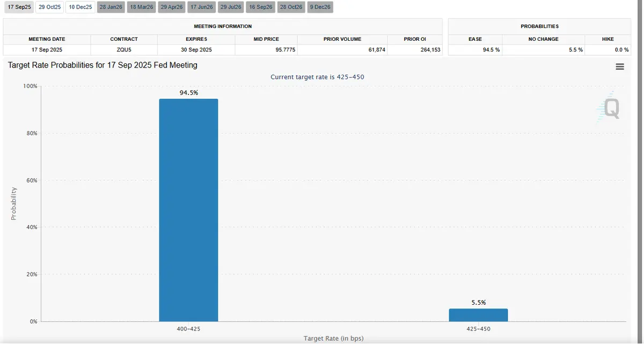Click the PRIOR OI column header
Viewport: 644px width, 345px height.
(x=415, y=39)
